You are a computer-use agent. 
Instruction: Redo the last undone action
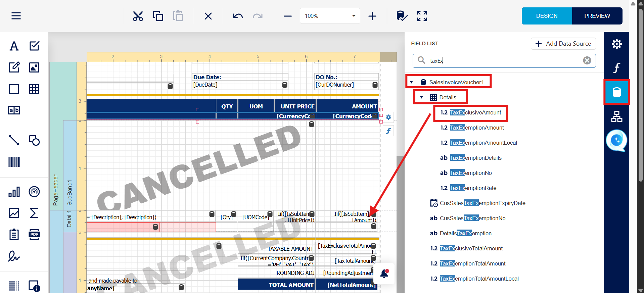(258, 16)
